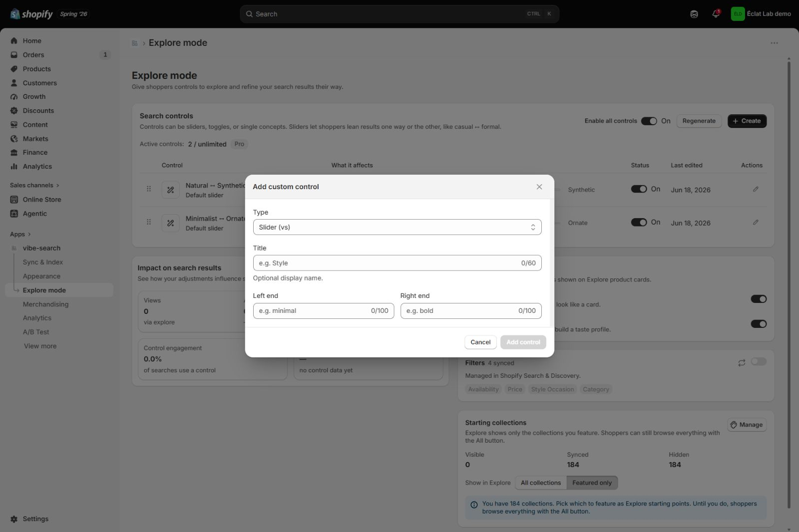Open the Sidekick assistant icon

point(694,14)
